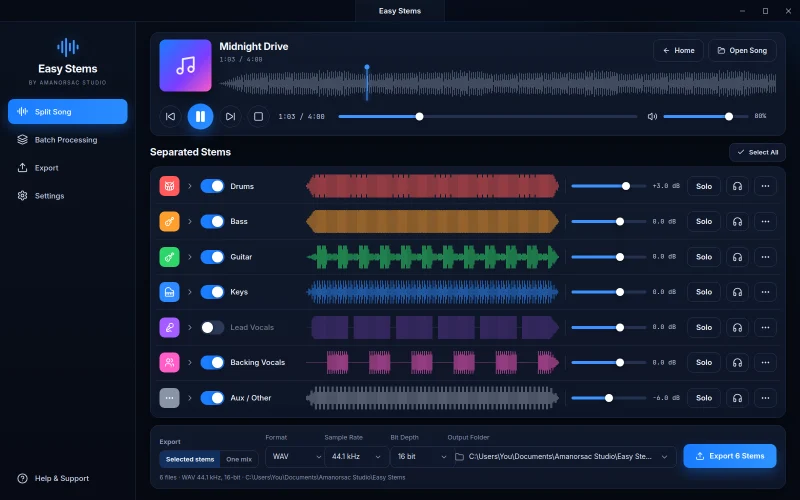Expand the Drums stem row chevron

click(x=190, y=186)
